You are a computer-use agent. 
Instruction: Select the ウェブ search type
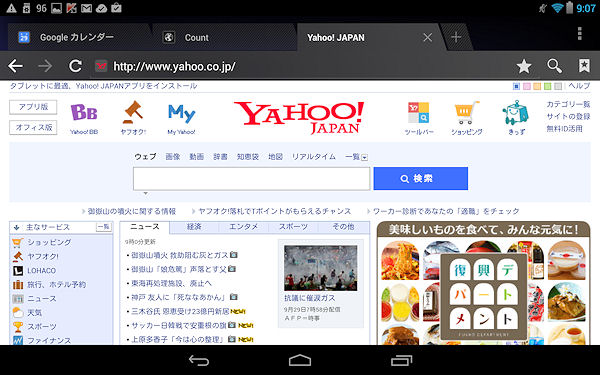point(145,157)
